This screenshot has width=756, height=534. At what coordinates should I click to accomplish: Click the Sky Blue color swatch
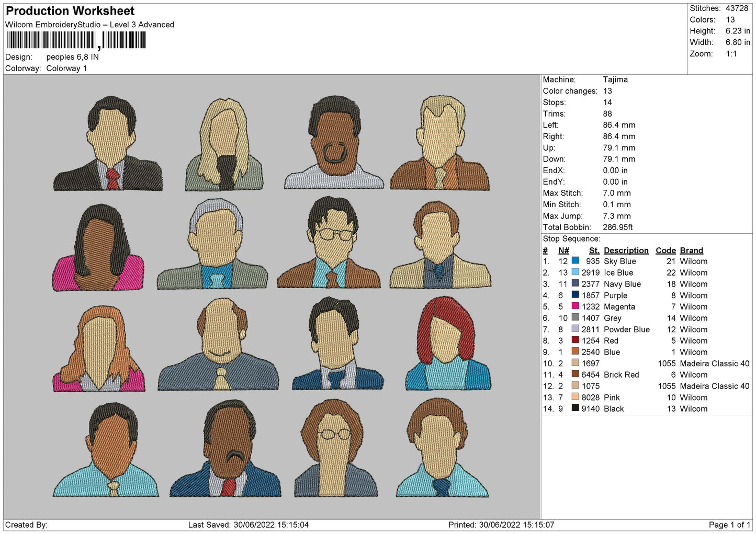pos(575,260)
